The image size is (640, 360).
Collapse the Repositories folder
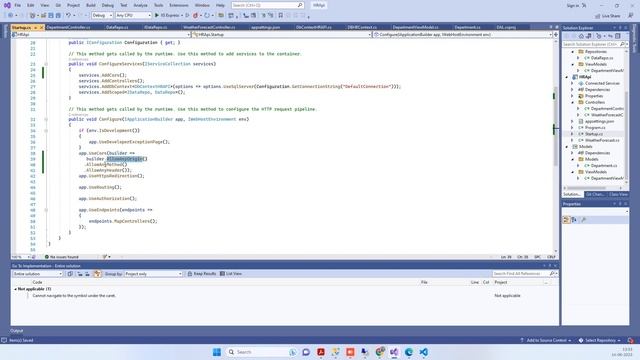[573, 52]
